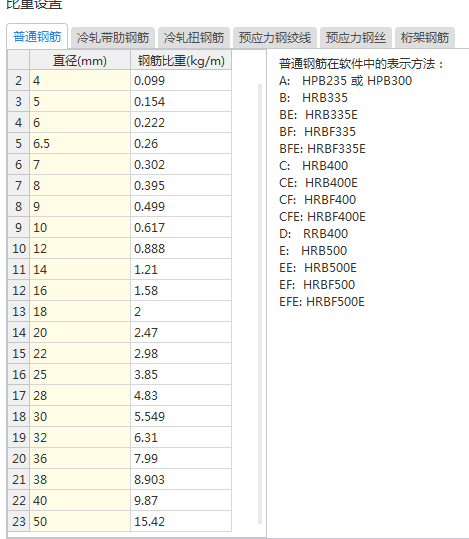Image resolution: width=469 pixels, height=539 pixels.
Task: Select diameter cell 40
Action: pos(80,500)
